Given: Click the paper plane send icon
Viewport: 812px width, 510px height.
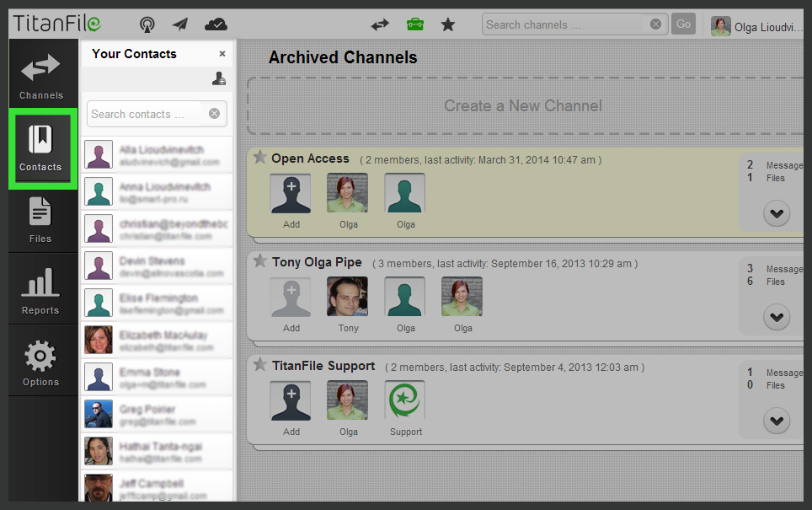Looking at the screenshot, I should (x=179, y=24).
